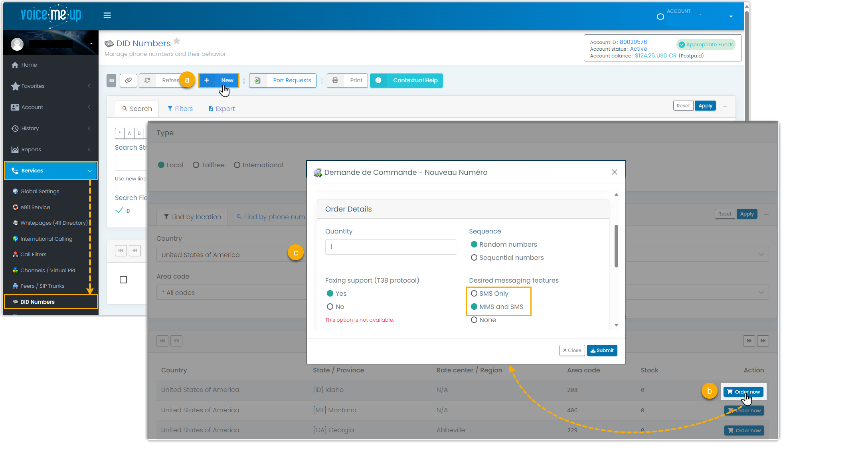The width and height of the screenshot is (868, 459).
Task: Select Yes for faxing support
Action: pos(330,293)
